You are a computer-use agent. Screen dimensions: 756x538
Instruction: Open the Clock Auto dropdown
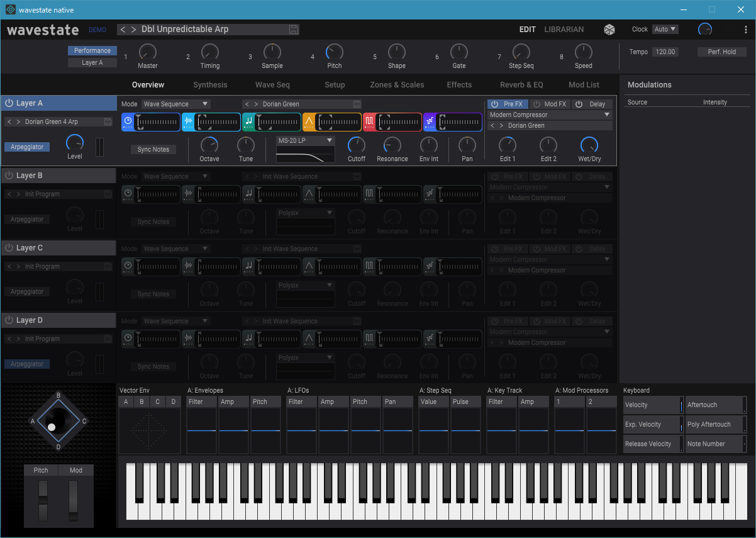coord(665,30)
